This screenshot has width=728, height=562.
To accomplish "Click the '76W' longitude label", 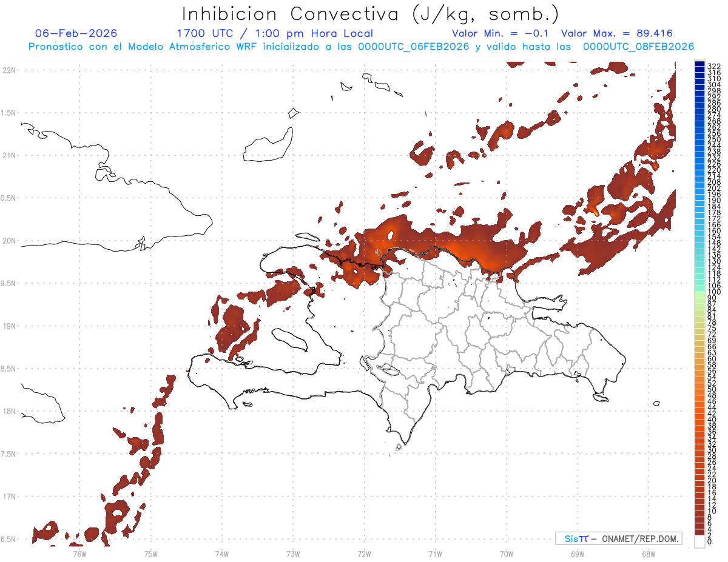I will pyautogui.click(x=79, y=553).
